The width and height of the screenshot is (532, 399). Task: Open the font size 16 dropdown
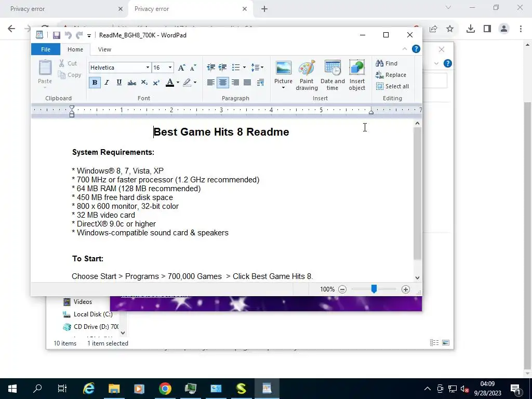click(x=170, y=68)
